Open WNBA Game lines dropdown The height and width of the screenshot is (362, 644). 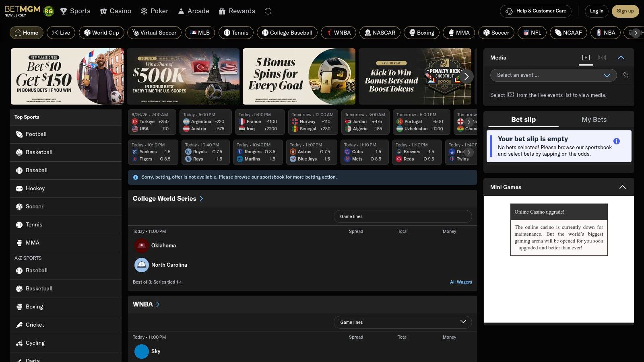[402, 322]
